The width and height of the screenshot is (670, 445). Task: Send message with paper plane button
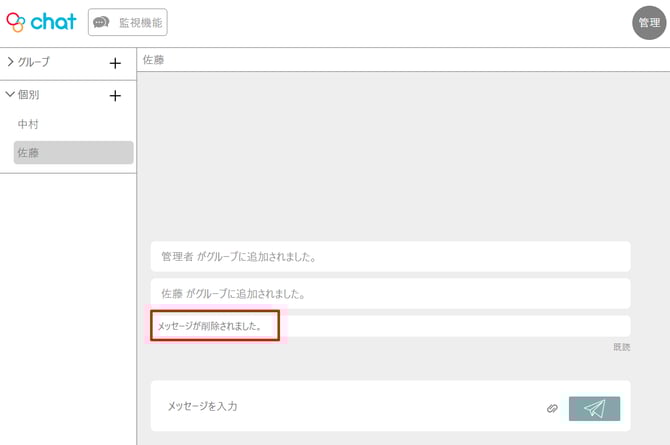click(x=594, y=408)
